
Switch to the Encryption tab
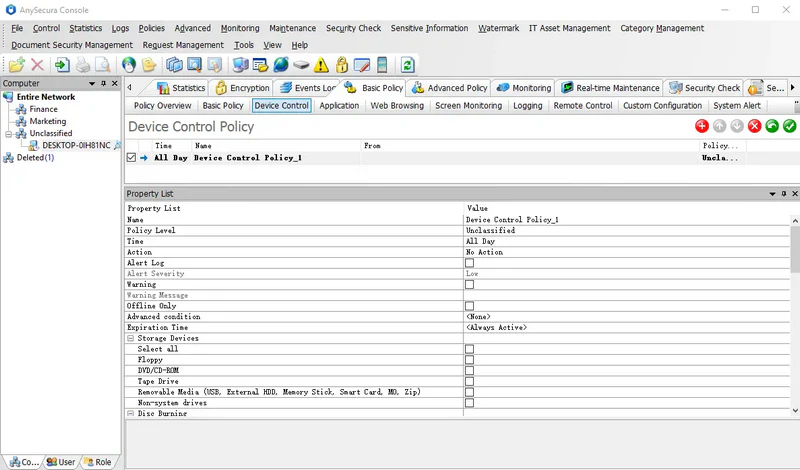tap(242, 88)
